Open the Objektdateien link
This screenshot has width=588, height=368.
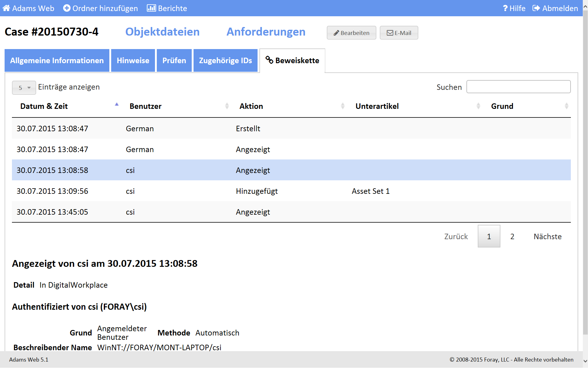(x=162, y=32)
